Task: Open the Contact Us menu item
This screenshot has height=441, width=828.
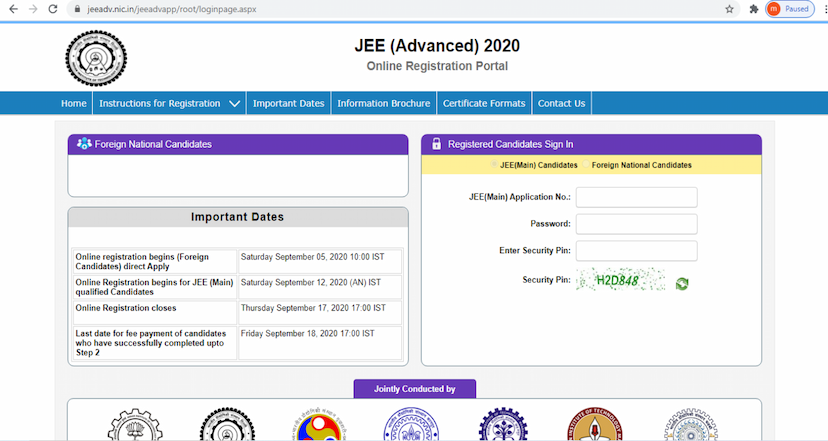Action: point(561,103)
